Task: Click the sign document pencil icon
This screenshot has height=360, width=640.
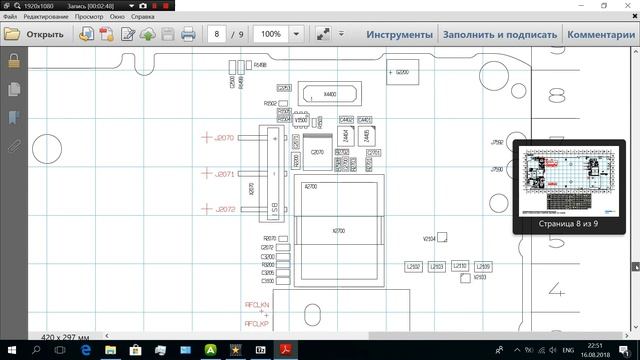Action: point(127,34)
